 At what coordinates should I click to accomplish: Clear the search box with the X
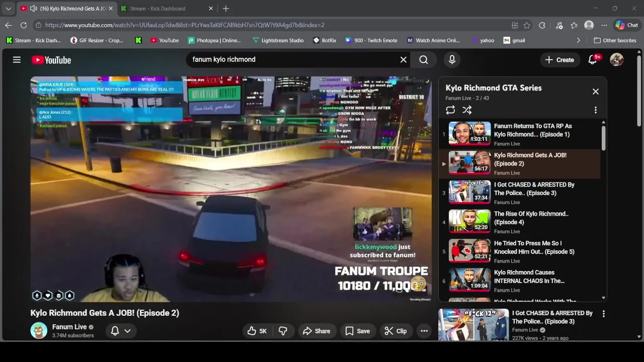(x=404, y=60)
